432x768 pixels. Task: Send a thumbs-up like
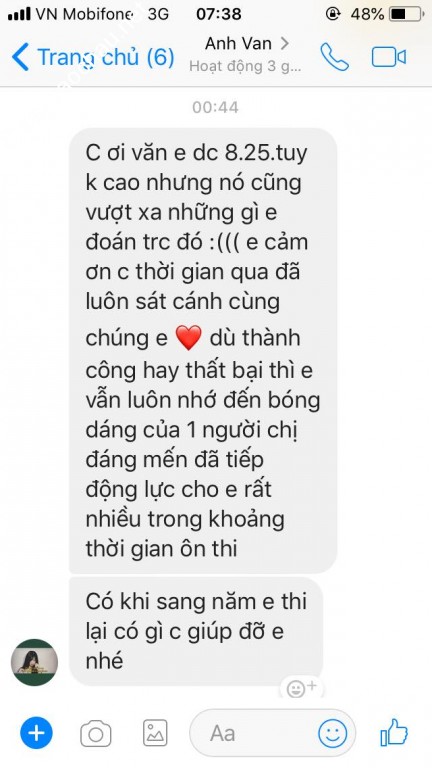click(x=394, y=732)
